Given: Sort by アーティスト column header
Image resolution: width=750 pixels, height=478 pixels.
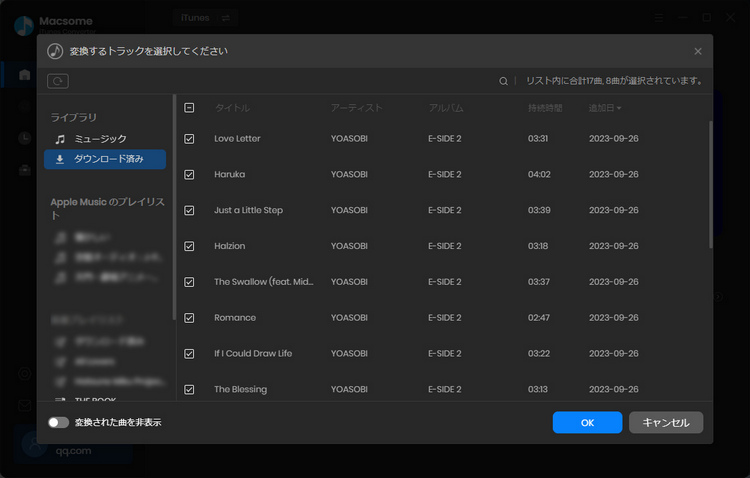Looking at the screenshot, I should [x=356, y=108].
